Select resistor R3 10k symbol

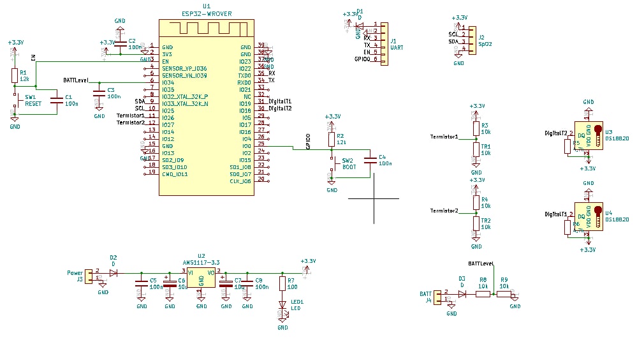coord(476,129)
